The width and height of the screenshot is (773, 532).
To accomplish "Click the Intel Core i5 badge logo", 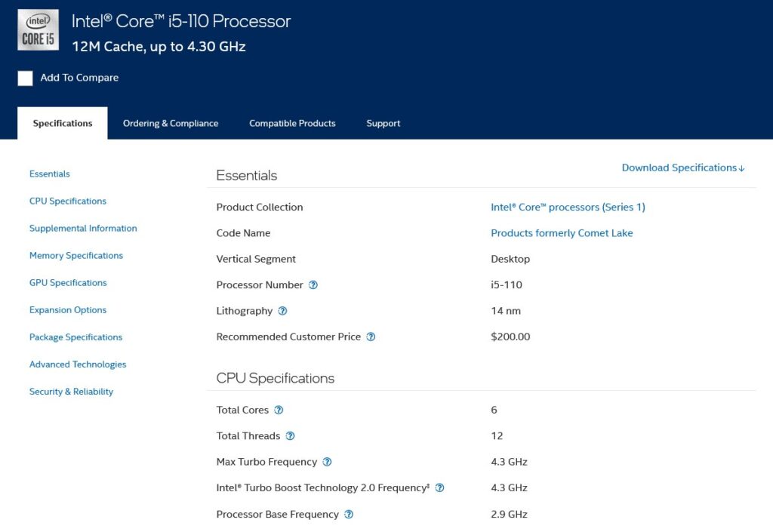I will pos(38,30).
